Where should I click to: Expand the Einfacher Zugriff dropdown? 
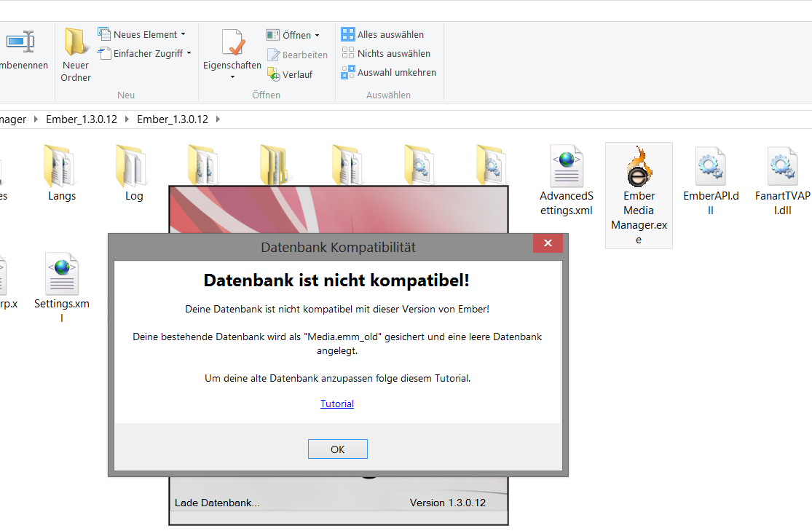tap(144, 53)
